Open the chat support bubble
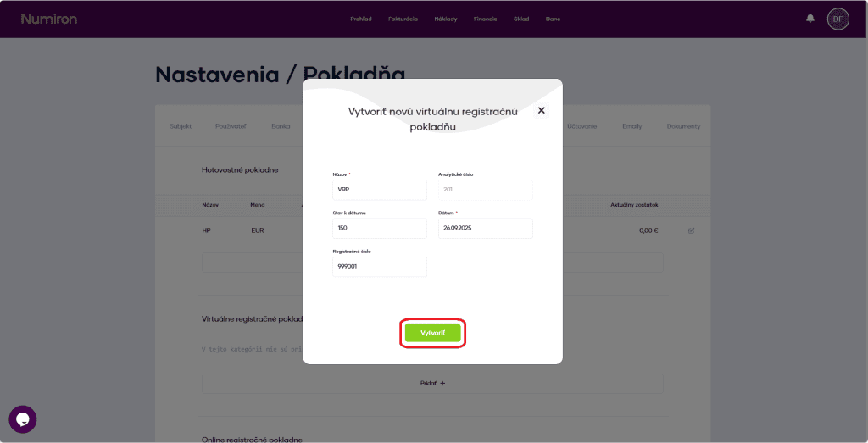This screenshot has width=868, height=443. [x=23, y=419]
